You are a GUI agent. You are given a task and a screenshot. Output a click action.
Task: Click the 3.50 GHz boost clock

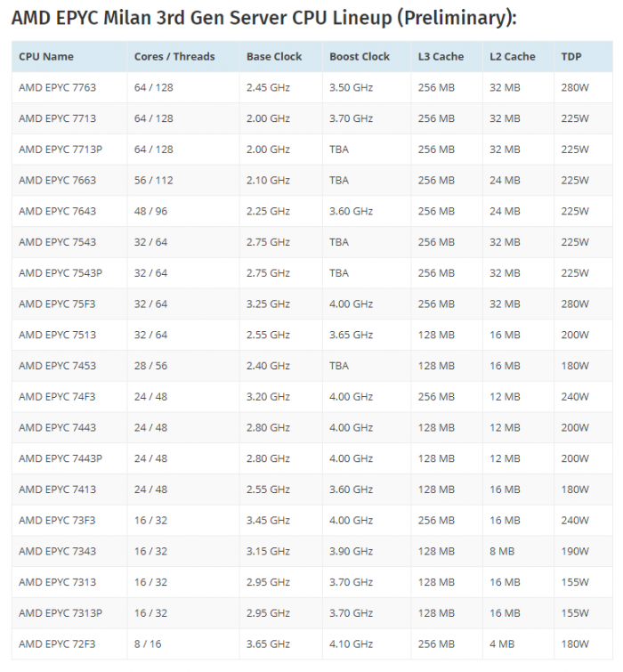pos(351,87)
